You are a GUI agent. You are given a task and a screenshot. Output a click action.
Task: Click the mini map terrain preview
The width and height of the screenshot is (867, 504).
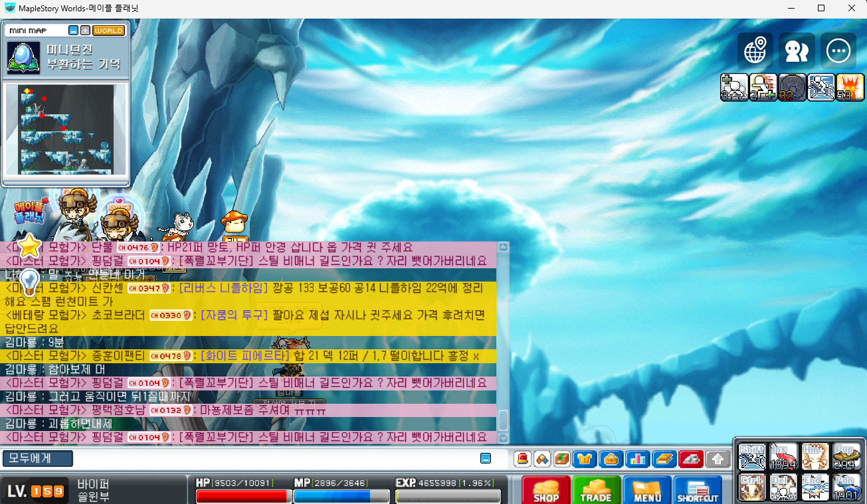(66, 129)
